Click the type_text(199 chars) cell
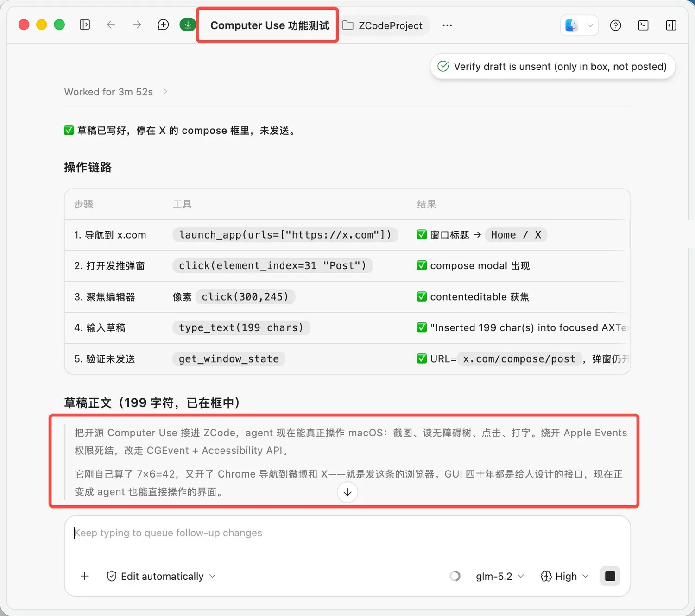Screen dimensions: 695x616 (241, 327)
